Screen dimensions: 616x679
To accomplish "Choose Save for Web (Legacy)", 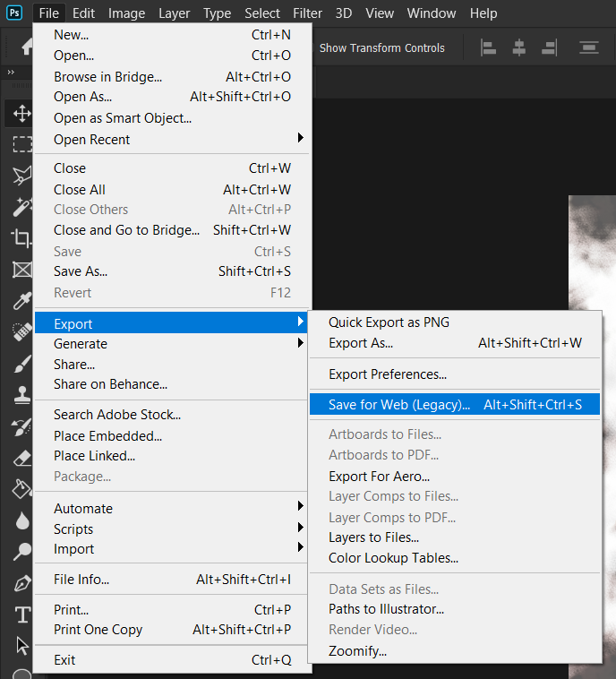I will click(x=455, y=404).
